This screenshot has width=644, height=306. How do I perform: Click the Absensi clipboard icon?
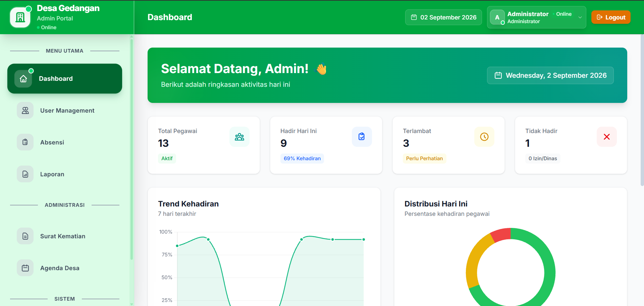25,142
